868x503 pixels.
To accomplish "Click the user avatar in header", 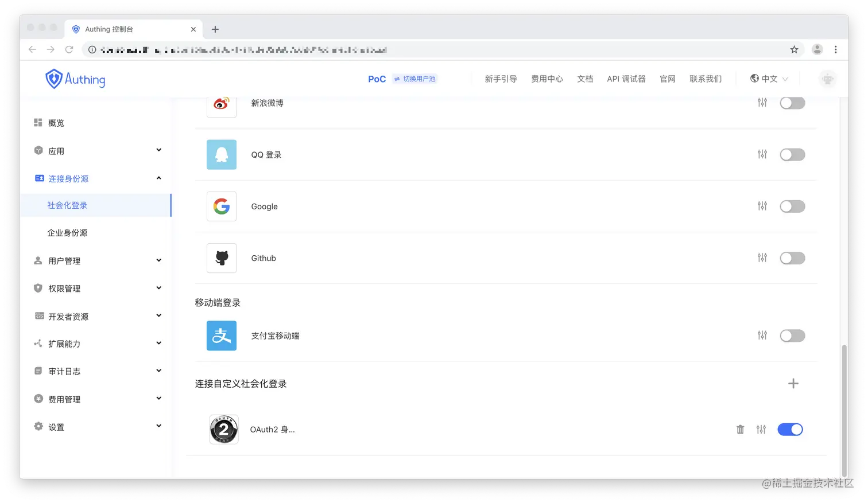I will (827, 79).
